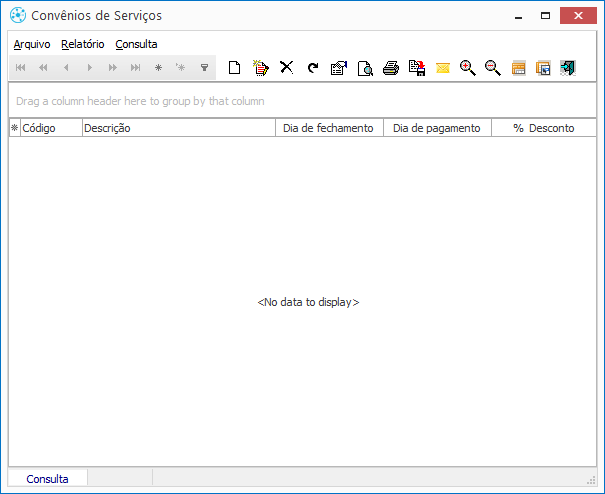
Task: Click the orange window selector icon
Action: [x=543, y=68]
